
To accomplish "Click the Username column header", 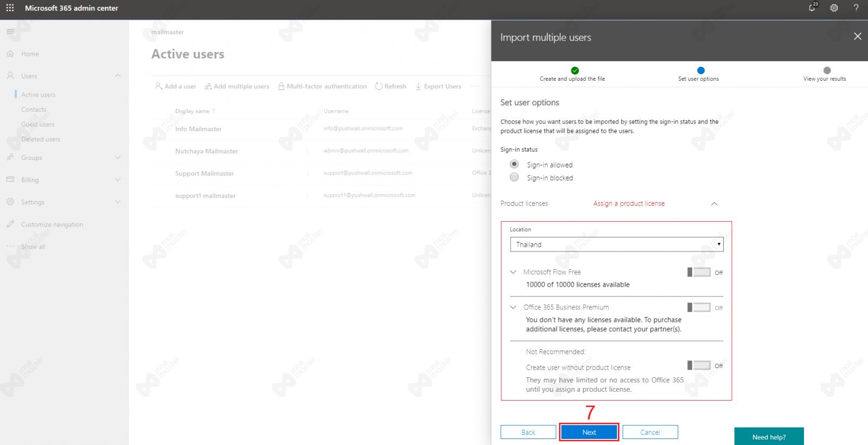I will 336,111.
